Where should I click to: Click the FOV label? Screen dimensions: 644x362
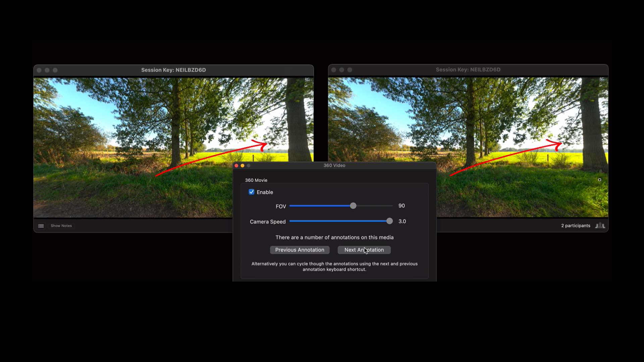(281, 206)
